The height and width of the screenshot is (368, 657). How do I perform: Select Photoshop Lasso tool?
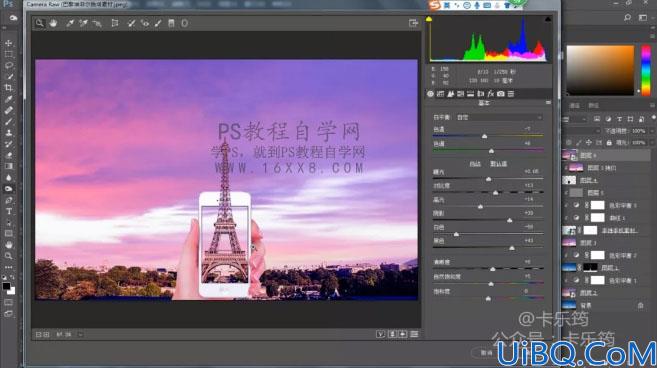(x=8, y=66)
